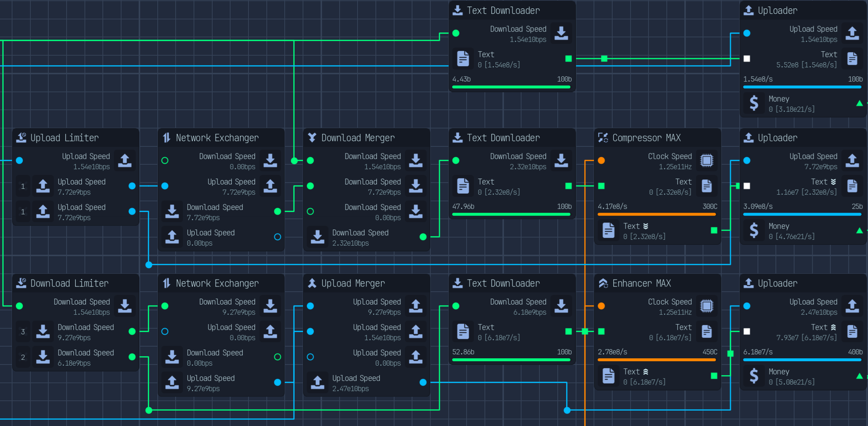The image size is (868, 426).
Task: Click download icon of top Text Downloader 1.54e10bps
Action: pos(561,33)
